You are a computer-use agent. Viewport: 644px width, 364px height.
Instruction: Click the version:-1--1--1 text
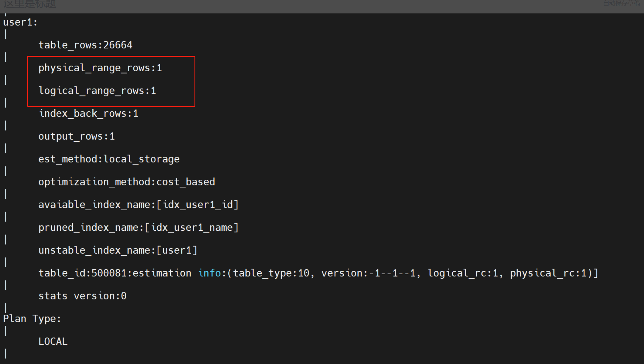[369, 273]
